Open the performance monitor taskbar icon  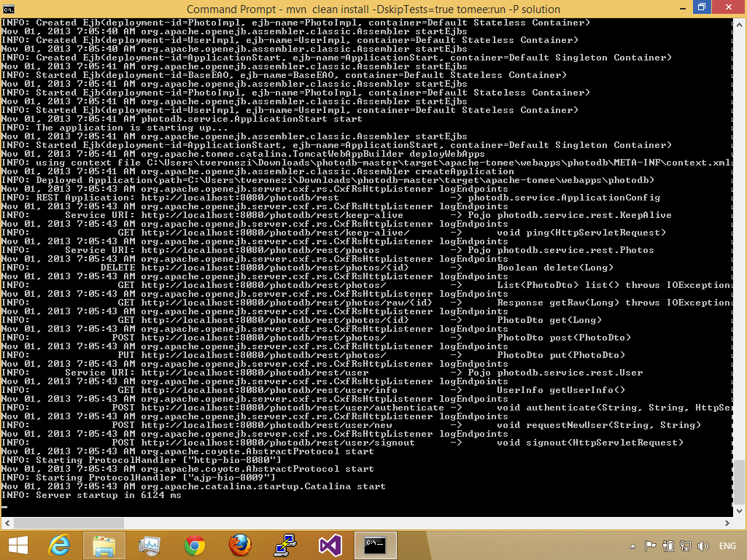coord(150,545)
